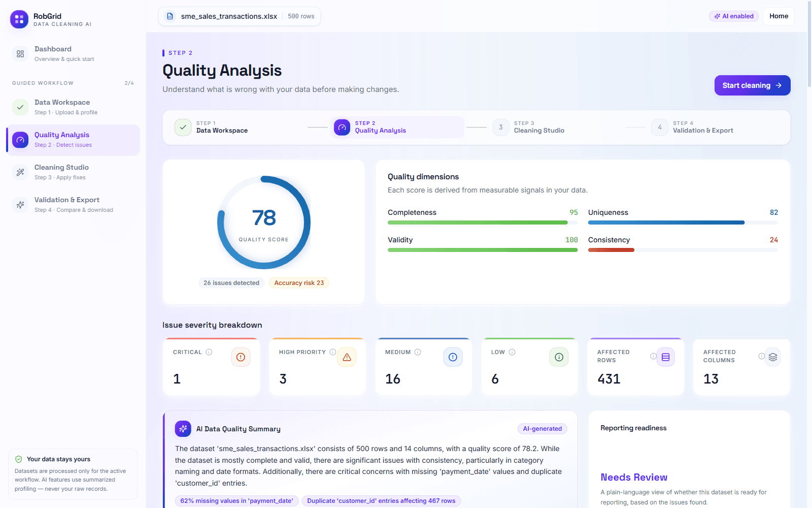This screenshot has width=812, height=508.
Task: Click the shield icon beside Your data stays yours
Action: [x=19, y=459]
